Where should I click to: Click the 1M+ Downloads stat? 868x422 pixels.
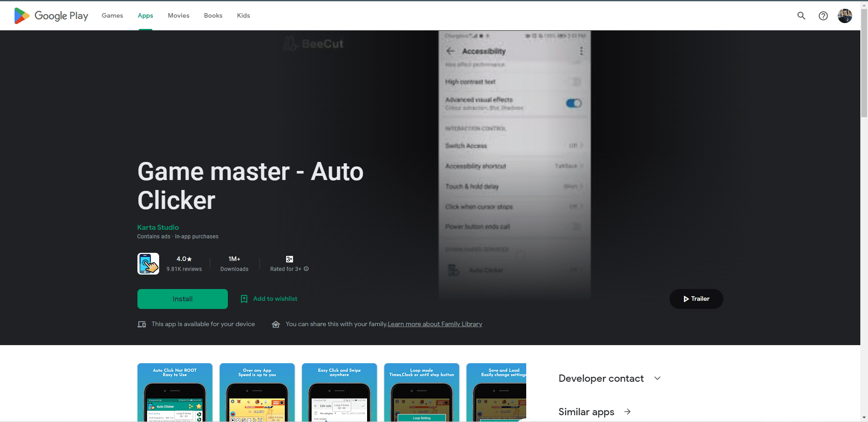(234, 264)
